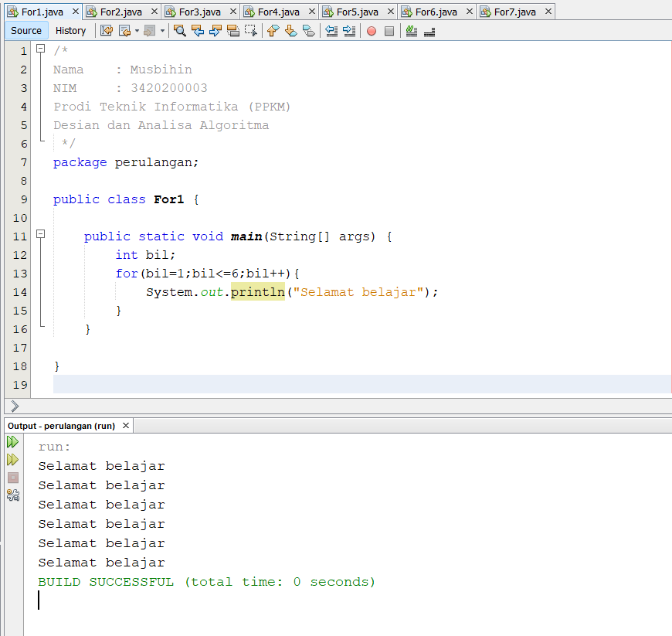The width and height of the screenshot is (672, 636).
Task: Click line number 19 in the gutter
Action: point(20,385)
